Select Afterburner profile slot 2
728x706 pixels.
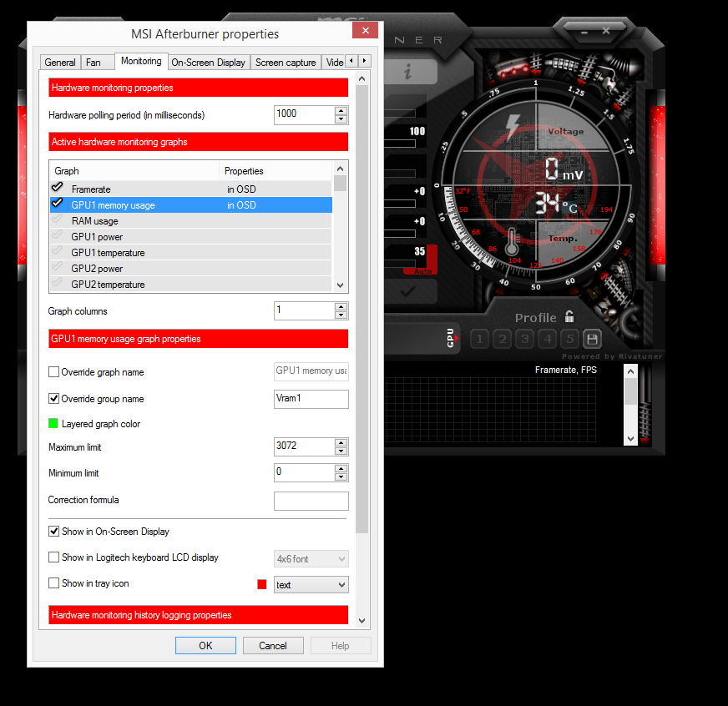pyautogui.click(x=503, y=340)
